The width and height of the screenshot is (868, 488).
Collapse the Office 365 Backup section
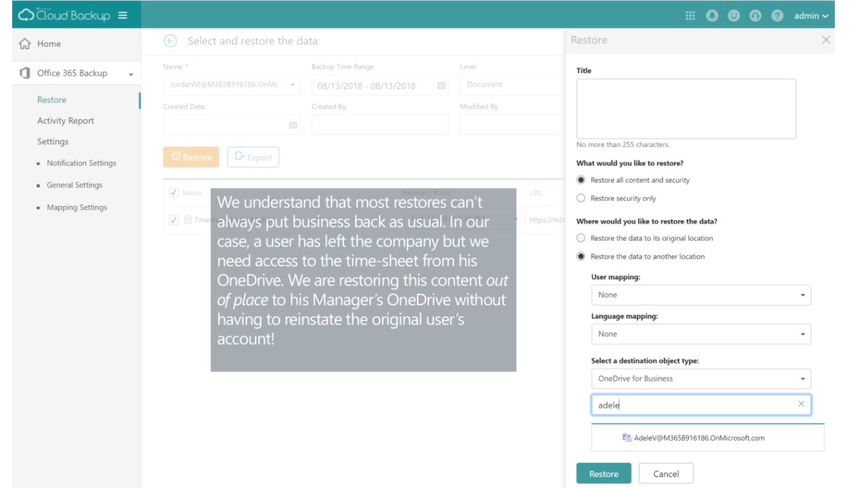pos(131,74)
